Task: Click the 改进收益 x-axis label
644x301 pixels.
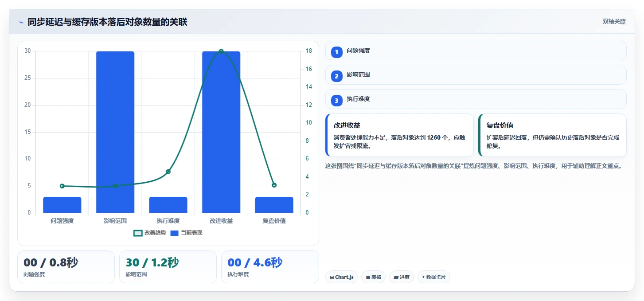Action: pos(221,221)
